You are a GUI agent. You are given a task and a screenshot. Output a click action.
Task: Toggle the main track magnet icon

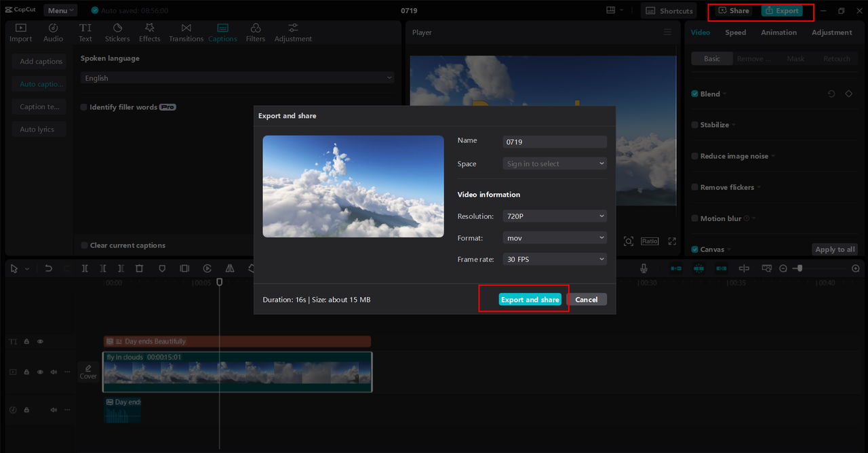tap(676, 269)
